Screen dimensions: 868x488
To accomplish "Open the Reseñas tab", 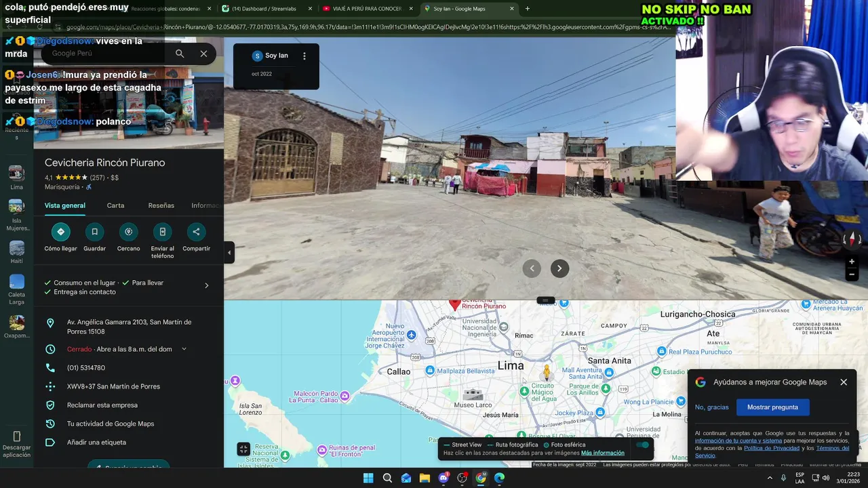I will tap(161, 205).
